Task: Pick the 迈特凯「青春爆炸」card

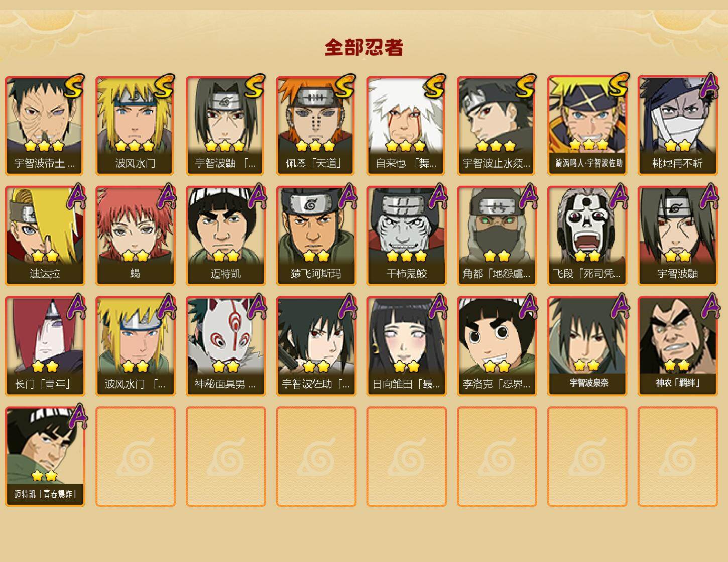Action: 45,457
